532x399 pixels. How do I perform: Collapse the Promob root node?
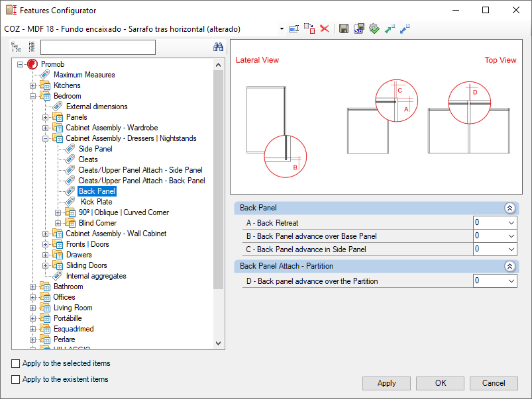point(20,64)
